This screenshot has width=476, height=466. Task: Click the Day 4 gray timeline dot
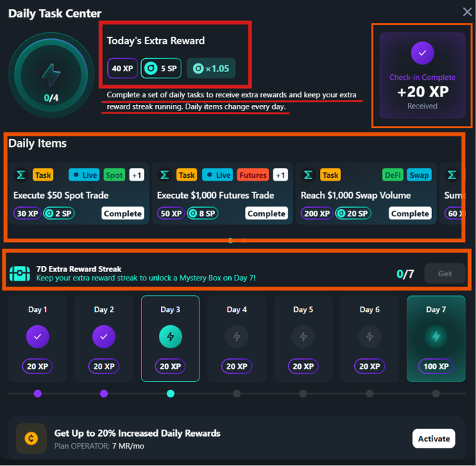coord(237,393)
